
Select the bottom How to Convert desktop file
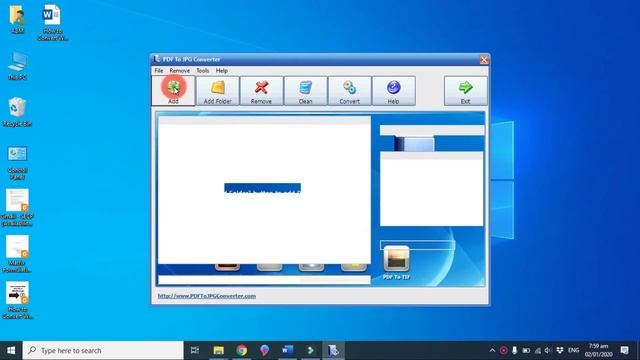pos(17,300)
